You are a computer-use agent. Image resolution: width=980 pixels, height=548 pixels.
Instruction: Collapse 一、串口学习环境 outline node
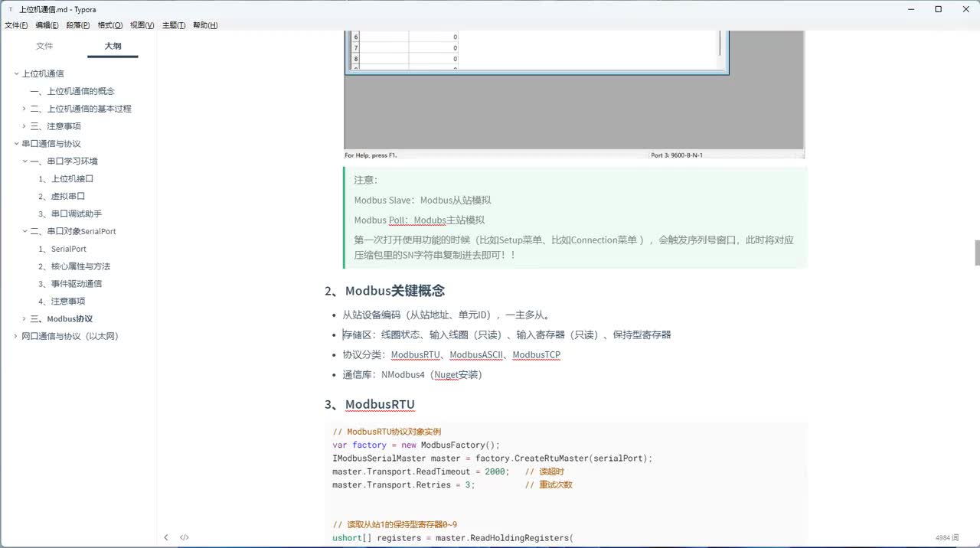[x=24, y=161]
